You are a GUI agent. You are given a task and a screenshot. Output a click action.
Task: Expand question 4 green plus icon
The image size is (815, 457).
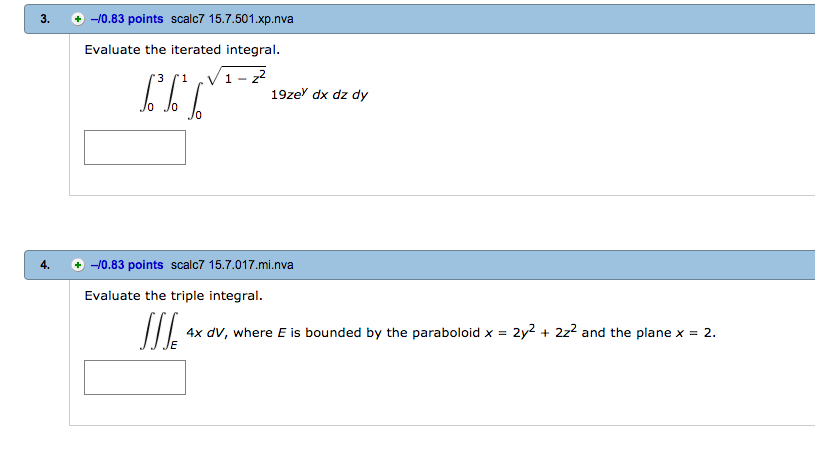tap(78, 265)
